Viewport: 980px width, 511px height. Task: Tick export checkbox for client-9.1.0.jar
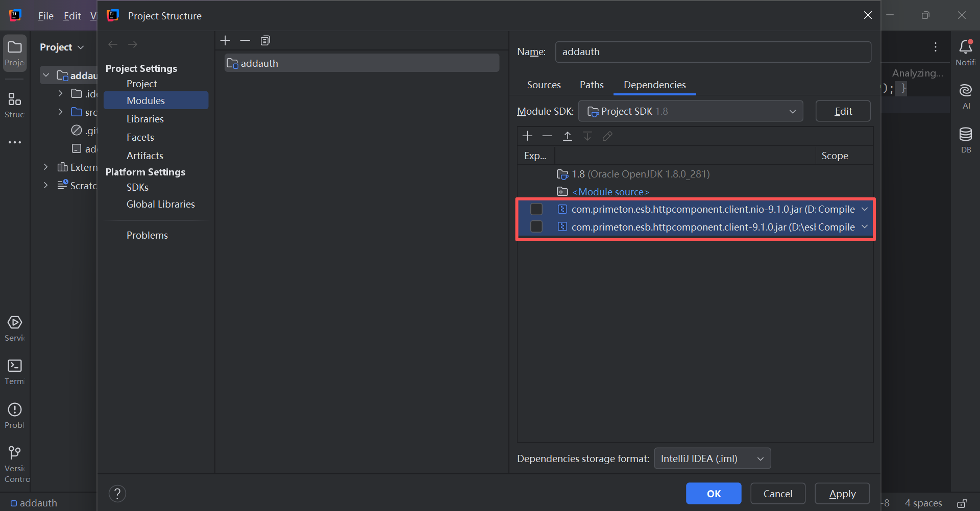click(x=536, y=227)
